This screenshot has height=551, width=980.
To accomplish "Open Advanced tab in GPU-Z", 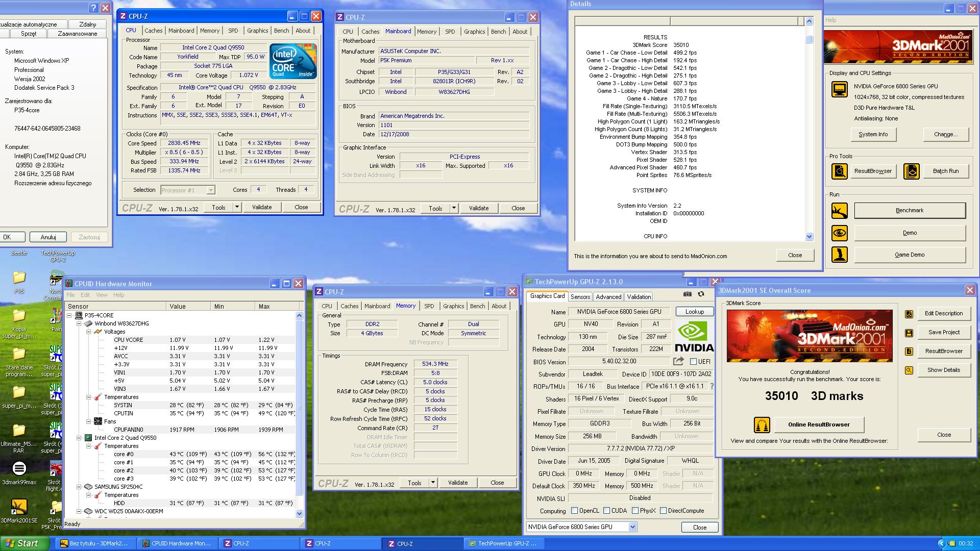I will pyautogui.click(x=608, y=297).
